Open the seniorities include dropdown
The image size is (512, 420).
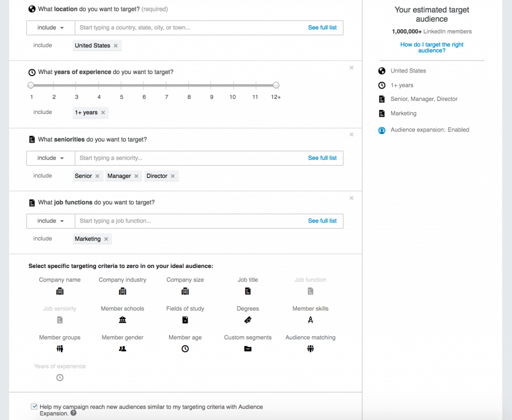pos(49,158)
